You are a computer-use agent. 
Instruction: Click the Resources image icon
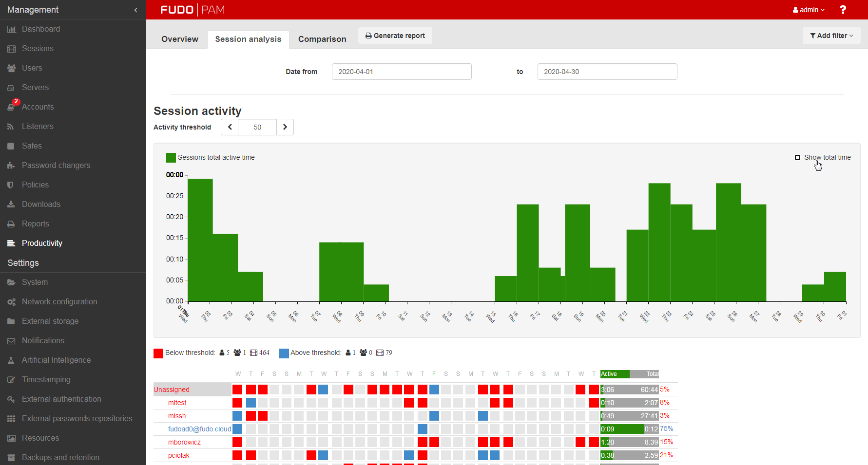pos(11,438)
